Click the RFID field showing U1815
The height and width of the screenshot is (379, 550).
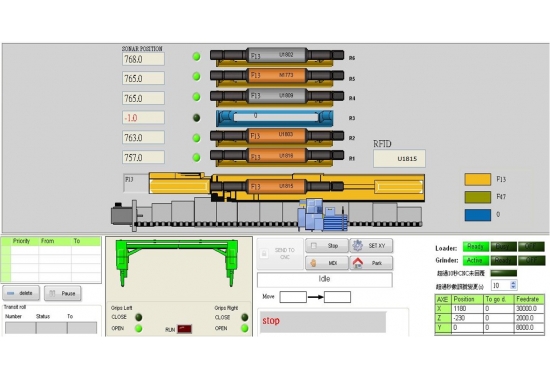pyautogui.click(x=400, y=159)
